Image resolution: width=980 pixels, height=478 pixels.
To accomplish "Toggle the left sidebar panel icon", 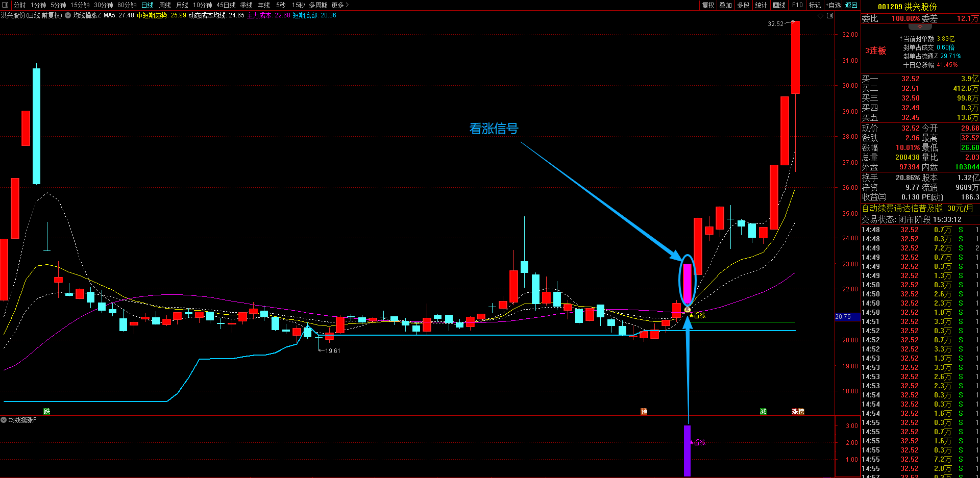I will [x=6, y=5].
